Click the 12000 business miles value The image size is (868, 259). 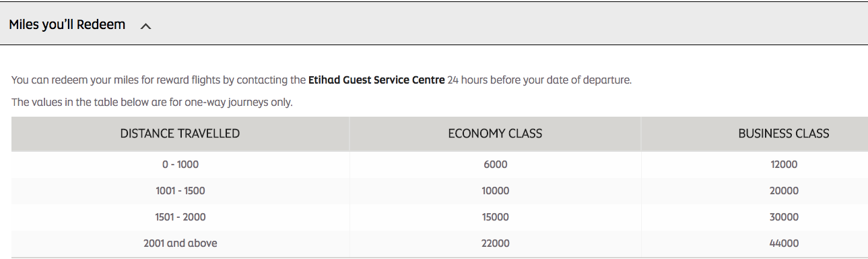784,165
